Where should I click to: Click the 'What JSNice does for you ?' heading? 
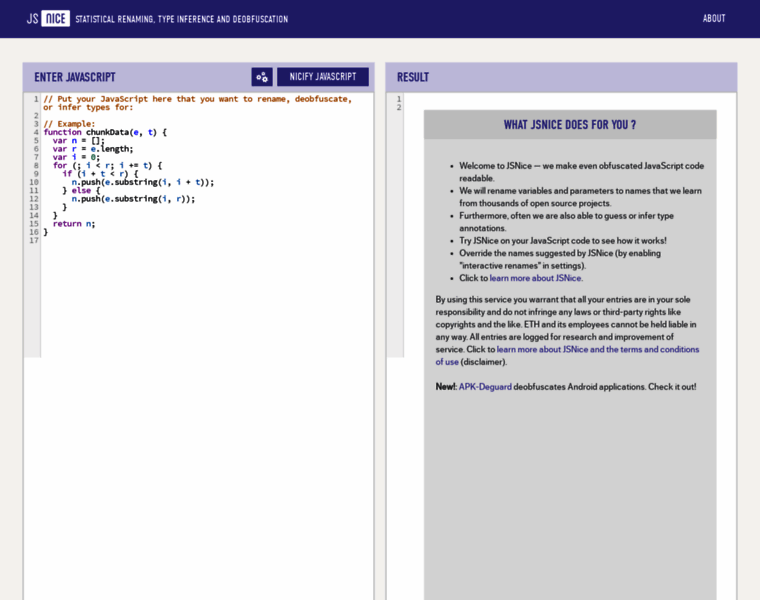tap(570, 125)
